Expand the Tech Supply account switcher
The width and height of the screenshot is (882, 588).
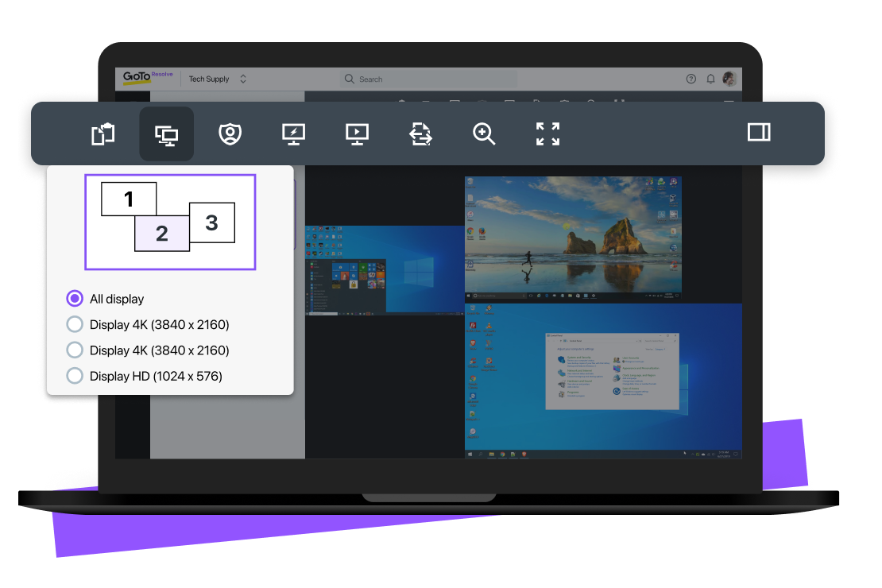(x=243, y=79)
